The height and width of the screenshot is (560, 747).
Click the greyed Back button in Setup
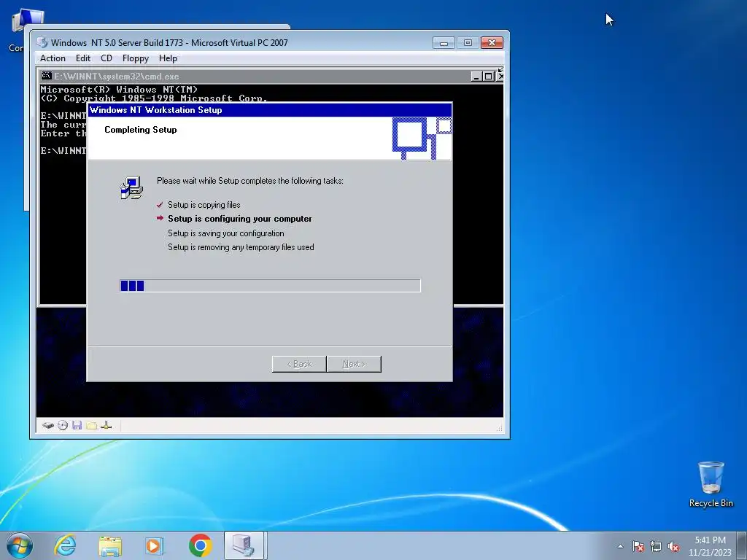tap(299, 364)
